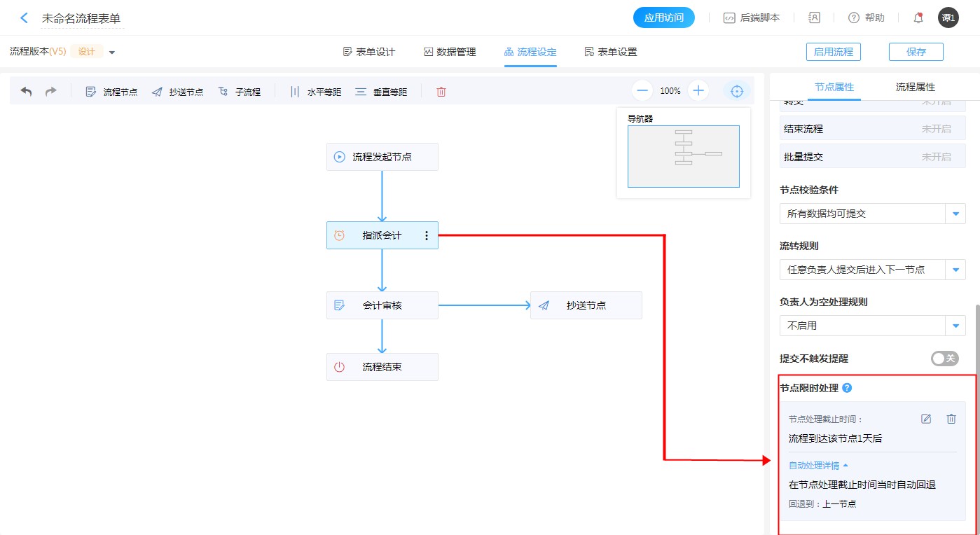
Task: Click the redo arrow icon
Action: click(50, 92)
